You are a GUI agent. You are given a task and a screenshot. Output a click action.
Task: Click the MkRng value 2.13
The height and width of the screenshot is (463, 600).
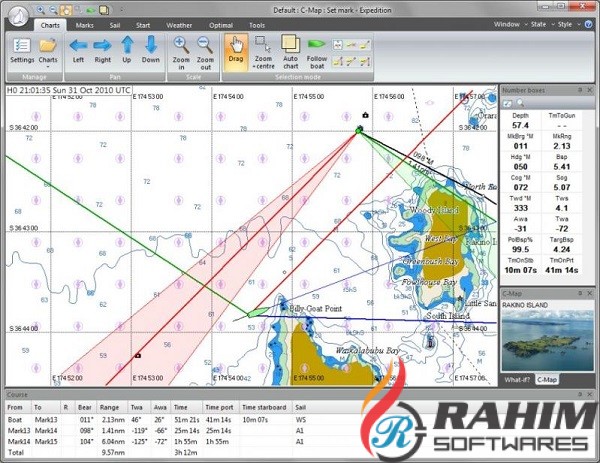click(561, 146)
